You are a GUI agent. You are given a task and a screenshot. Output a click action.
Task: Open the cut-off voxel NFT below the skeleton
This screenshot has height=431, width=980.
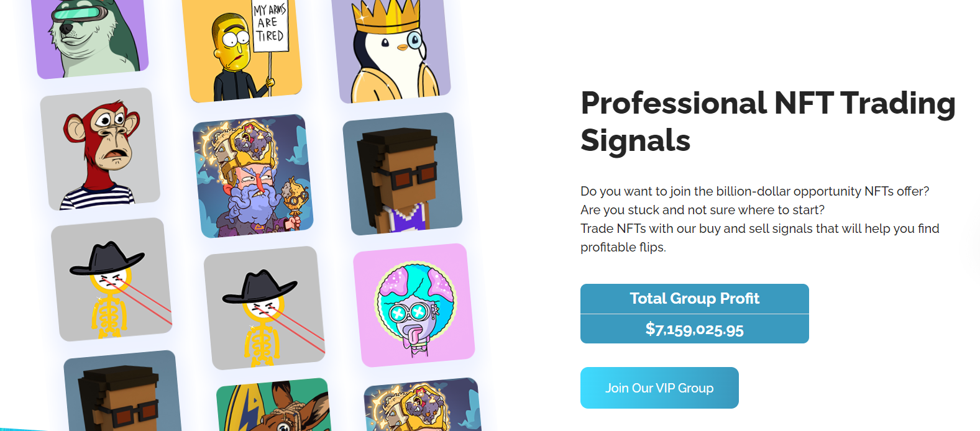tap(122, 391)
